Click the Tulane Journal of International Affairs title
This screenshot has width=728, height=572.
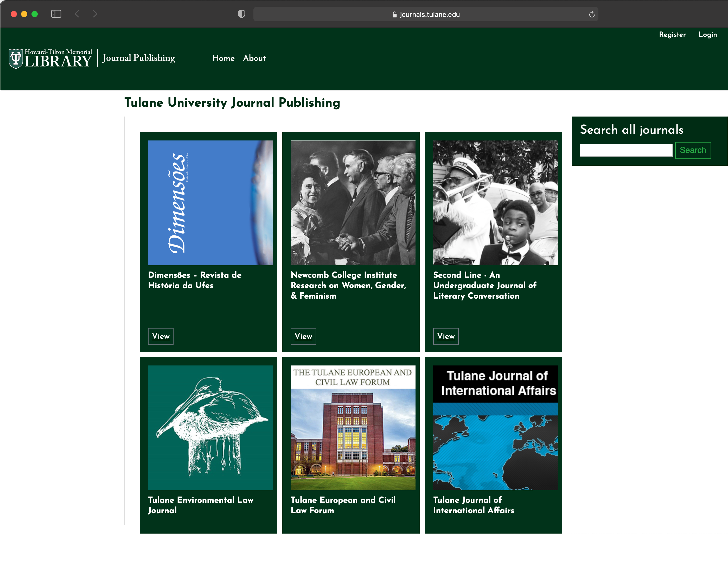(x=473, y=505)
